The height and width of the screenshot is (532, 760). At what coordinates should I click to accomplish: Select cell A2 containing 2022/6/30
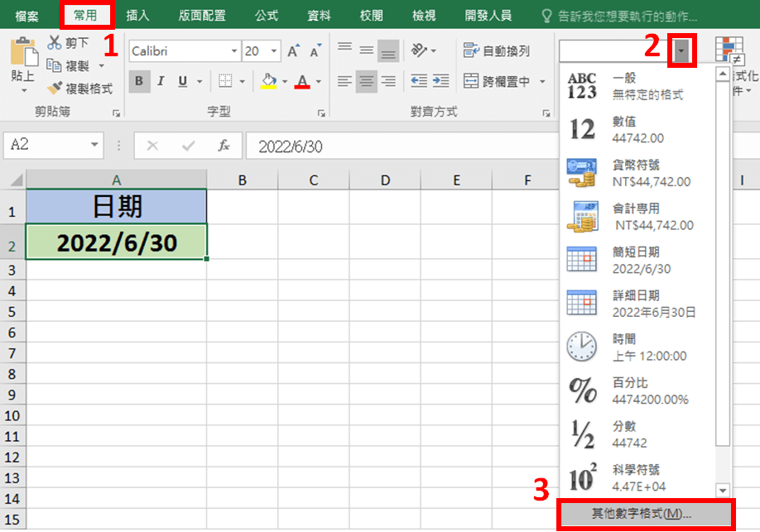coord(116,242)
